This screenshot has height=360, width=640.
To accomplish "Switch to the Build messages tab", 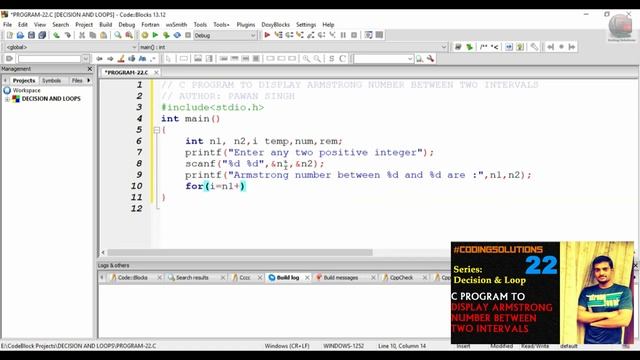I will tap(341, 278).
